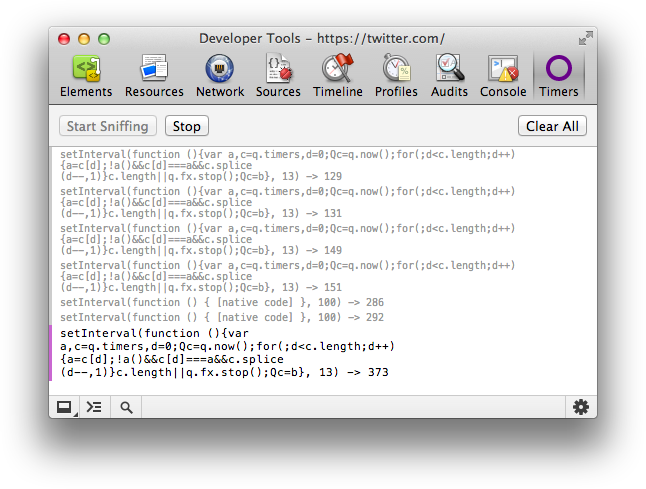The height and width of the screenshot is (489, 646).
Task: Click the Start Sniffing button
Action: pyautogui.click(x=108, y=126)
